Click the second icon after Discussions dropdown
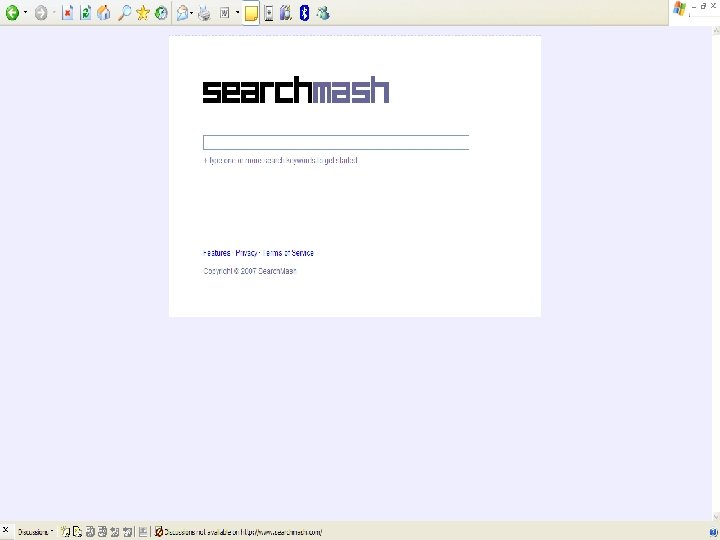The width and height of the screenshot is (720, 540). (x=78, y=532)
